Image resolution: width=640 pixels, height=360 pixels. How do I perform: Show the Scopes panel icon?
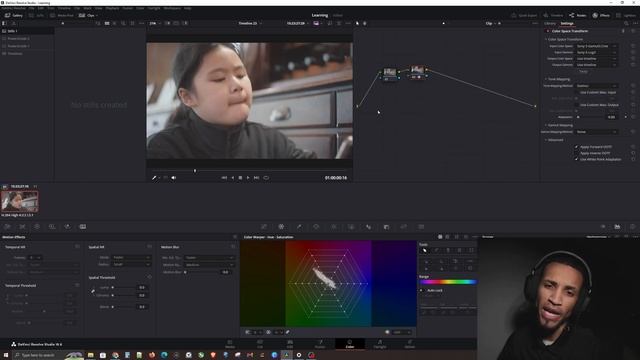point(617,227)
